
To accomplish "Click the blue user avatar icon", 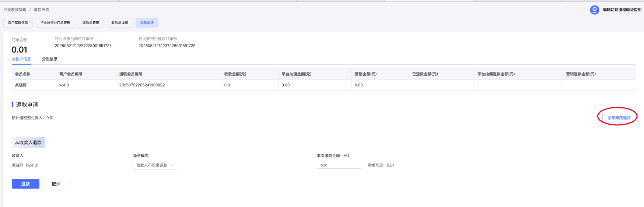I will coord(594,10).
